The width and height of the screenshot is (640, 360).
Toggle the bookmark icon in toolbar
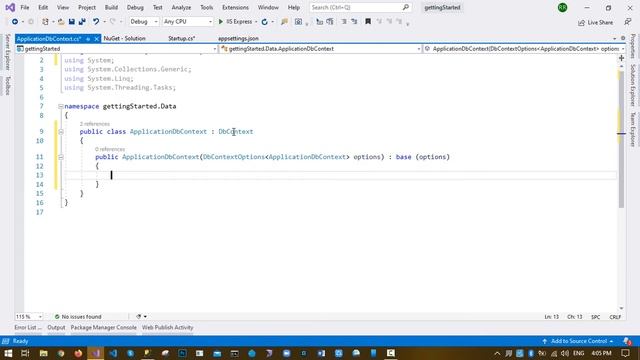coord(368,22)
